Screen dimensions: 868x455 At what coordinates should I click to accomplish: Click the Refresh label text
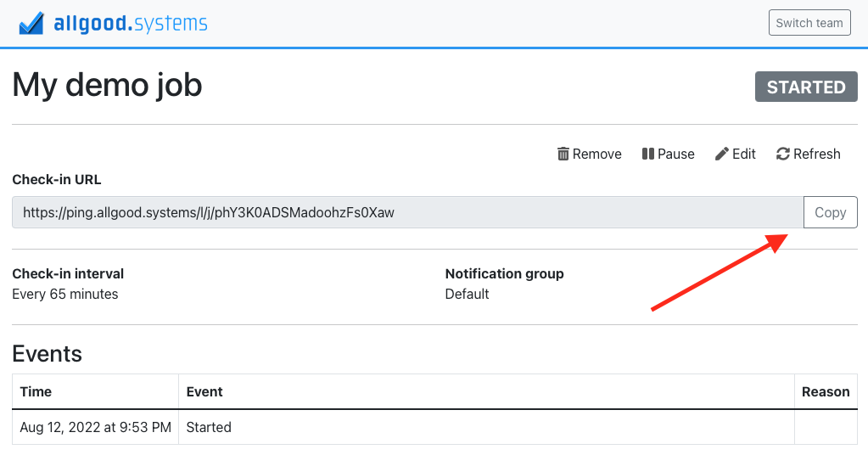point(816,154)
